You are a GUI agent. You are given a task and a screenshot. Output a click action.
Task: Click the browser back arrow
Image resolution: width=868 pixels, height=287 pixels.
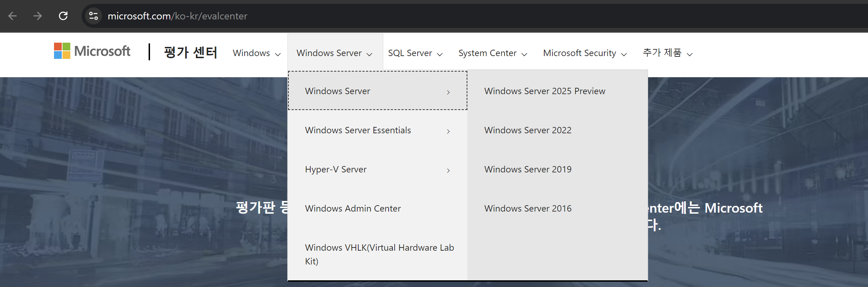pyautogui.click(x=13, y=16)
